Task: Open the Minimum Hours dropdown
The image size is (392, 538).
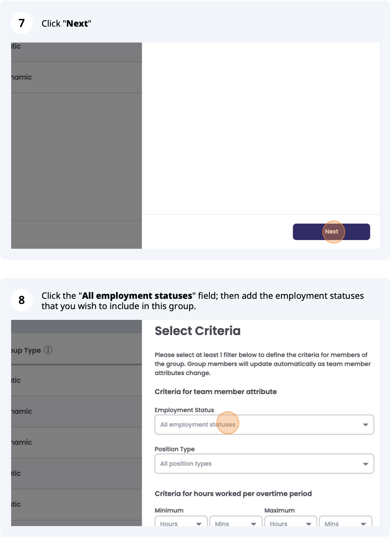Action: coord(181,524)
